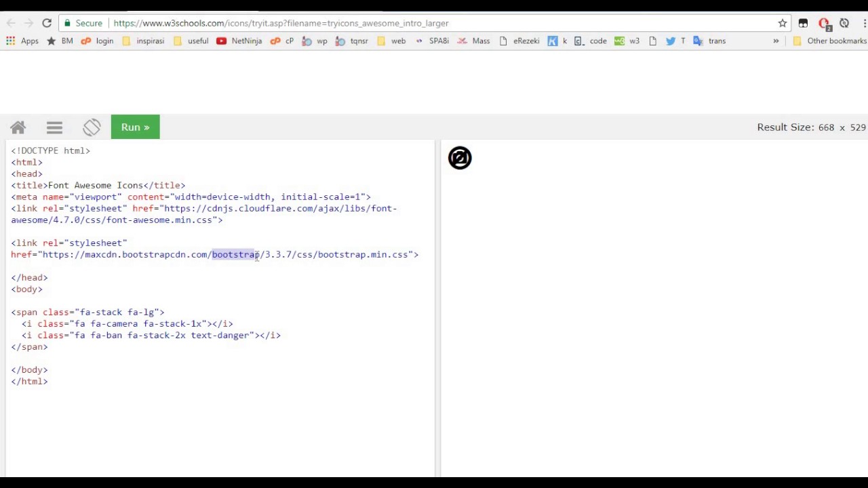The height and width of the screenshot is (488, 868).
Task: Open the cP bookmark
Action: click(x=282, y=41)
